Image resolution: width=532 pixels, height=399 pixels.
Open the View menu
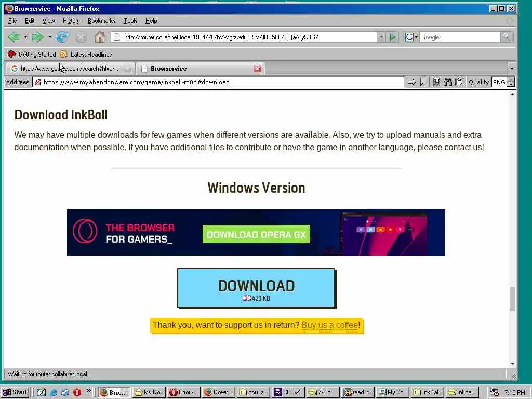[x=48, y=21]
